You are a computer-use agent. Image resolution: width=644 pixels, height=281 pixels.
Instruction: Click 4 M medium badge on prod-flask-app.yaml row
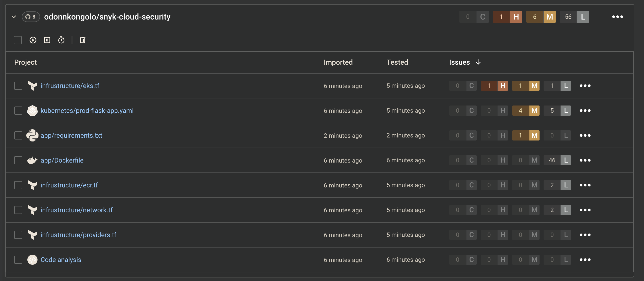point(526,111)
